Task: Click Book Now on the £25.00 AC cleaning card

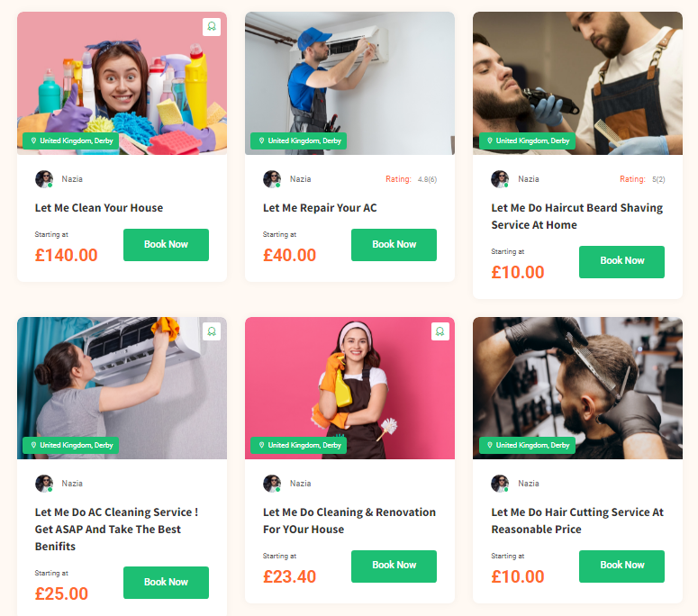Action: 166,582
